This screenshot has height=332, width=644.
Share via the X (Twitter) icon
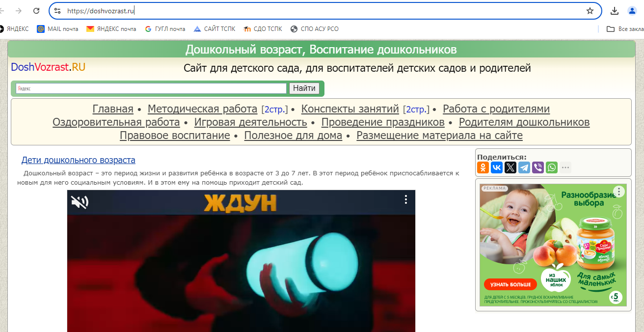[510, 167]
